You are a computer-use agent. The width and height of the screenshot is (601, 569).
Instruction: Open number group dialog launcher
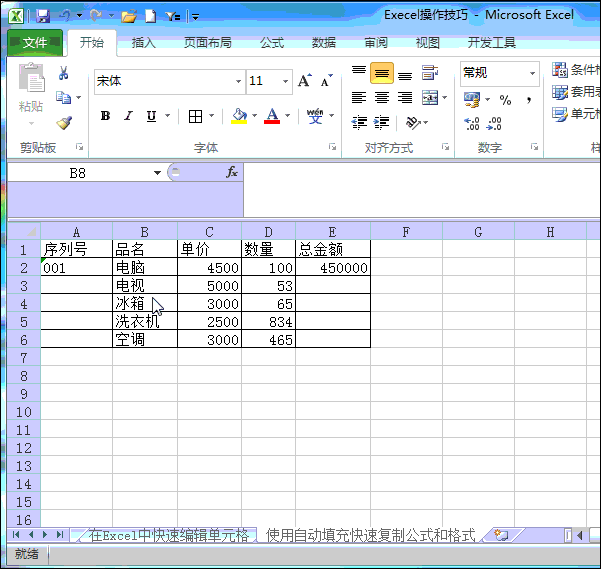click(534, 147)
